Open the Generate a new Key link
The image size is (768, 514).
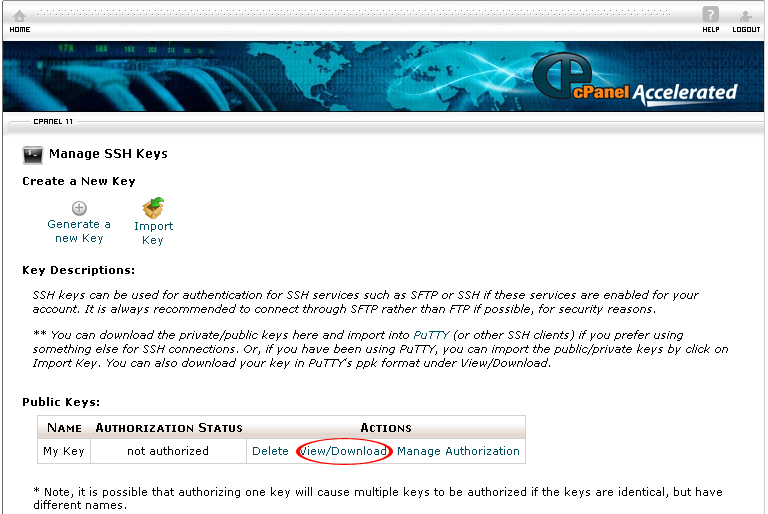(x=79, y=231)
